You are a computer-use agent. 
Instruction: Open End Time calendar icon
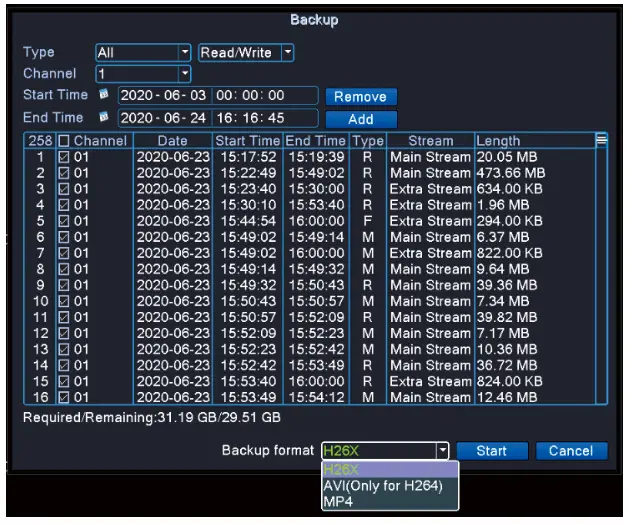pos(104,117)
